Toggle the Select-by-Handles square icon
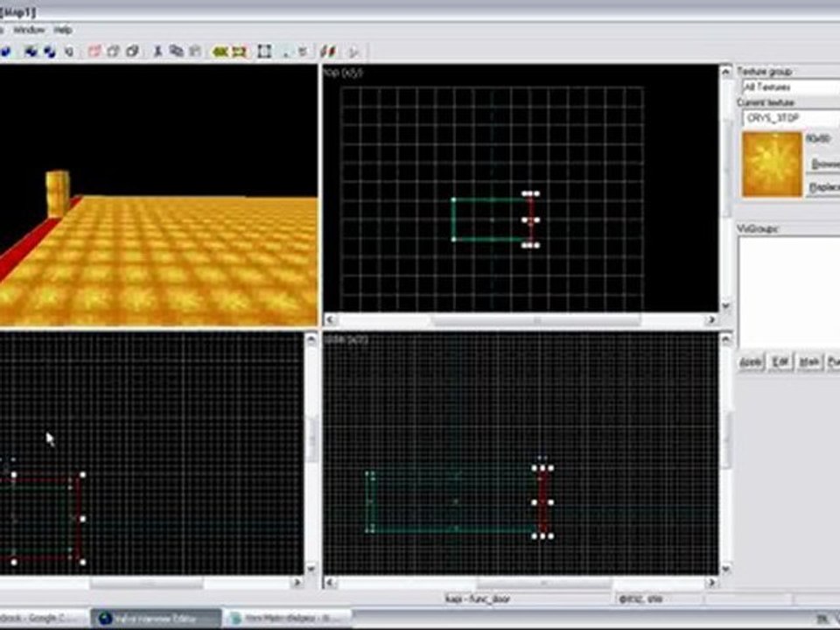 pos(264,52)
